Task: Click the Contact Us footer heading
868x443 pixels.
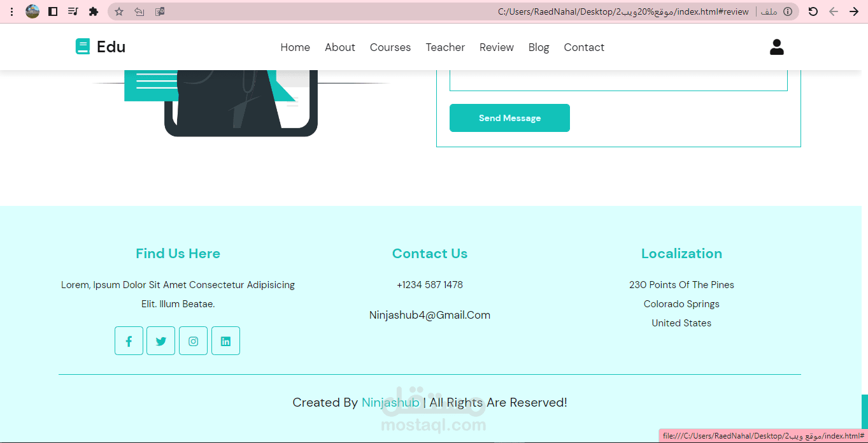Action: pos(430,254)
